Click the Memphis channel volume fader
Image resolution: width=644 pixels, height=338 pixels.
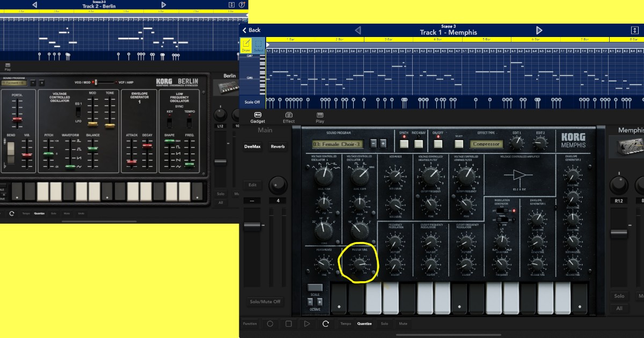point(619,233)
